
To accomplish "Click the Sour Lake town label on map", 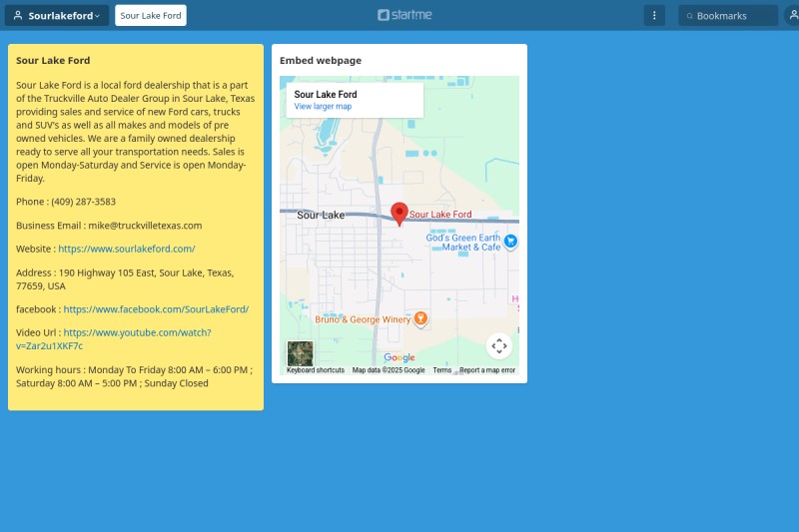I will click(321, 215).
